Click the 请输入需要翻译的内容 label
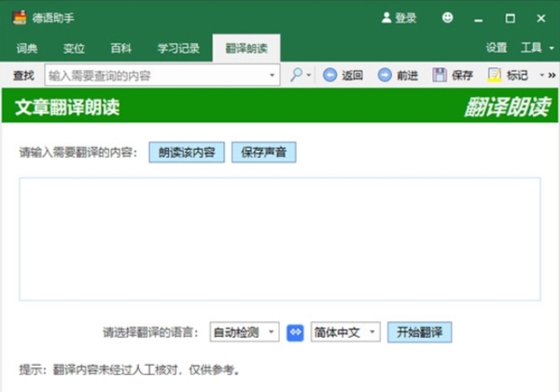Viewport: 560px width, 392px height. coord(78,152)
